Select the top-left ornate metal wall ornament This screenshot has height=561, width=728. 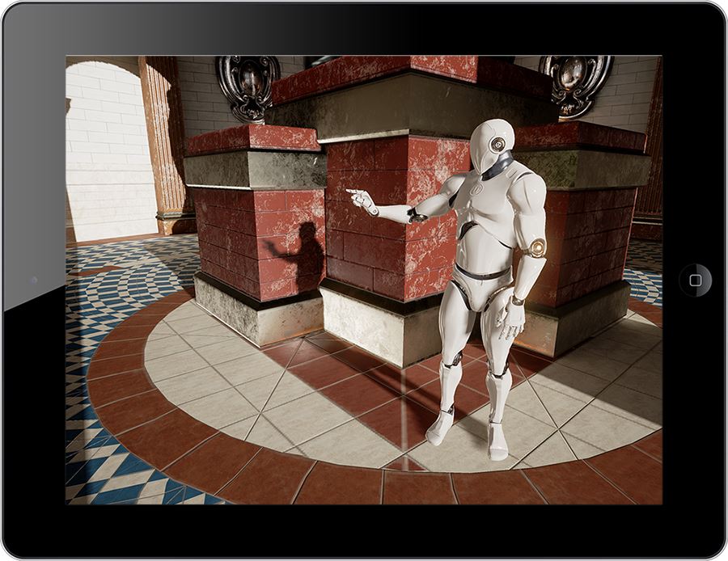click(x=248, y=85)
